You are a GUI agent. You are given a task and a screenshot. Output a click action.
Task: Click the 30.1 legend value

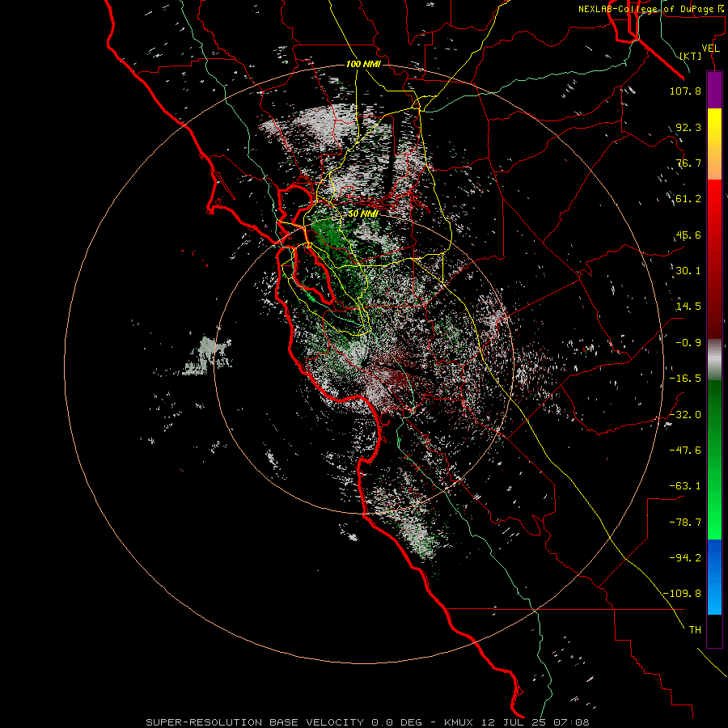[688, 271]
